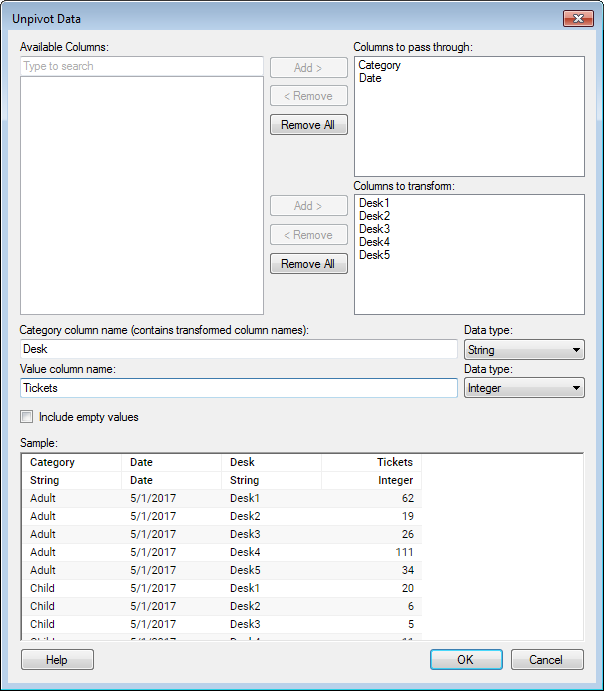The image size is (604, 691).
Task: Select Desk3 in Columns to transform
Action: pyautogui.click(x=374, y=229)
